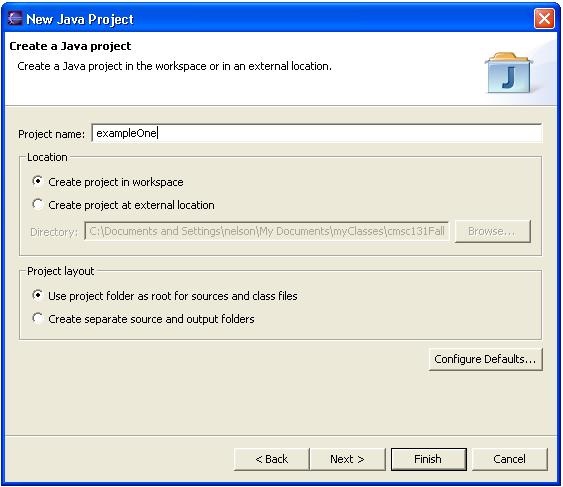Click the Project layout group label

pyautogui.click(x=61, y=271)
